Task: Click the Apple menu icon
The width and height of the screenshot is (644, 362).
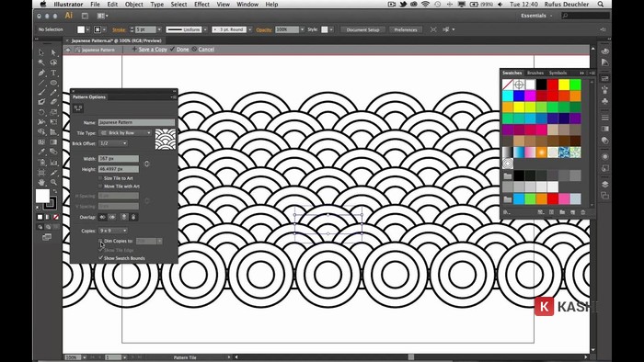Action: pos(43,4)
